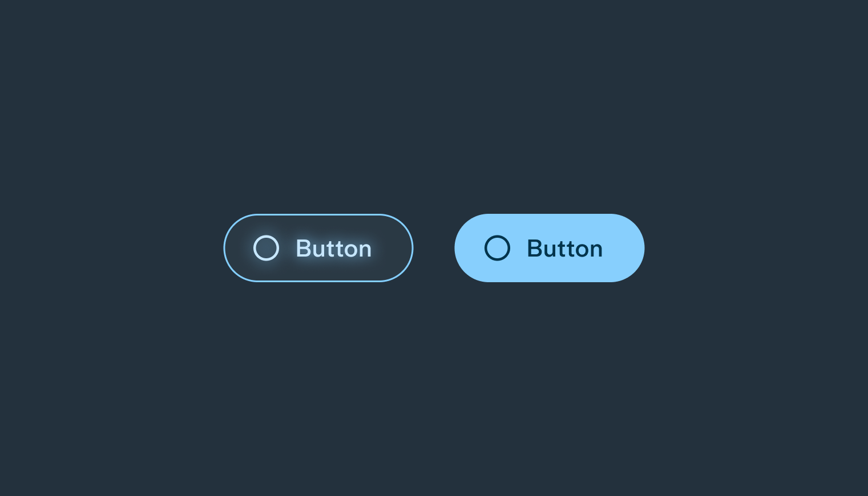
Task: Click the Button label with glowing text
Action: pos(334,248)
